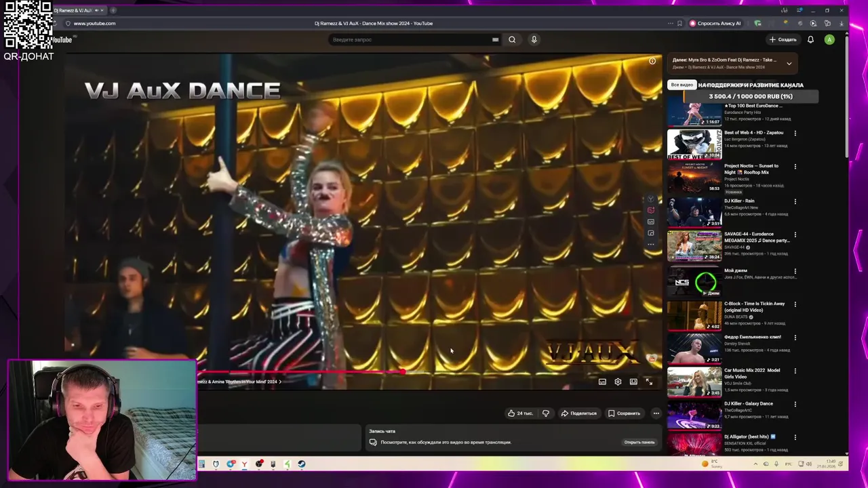868x488 pixels.
Task: Open more actions menu below the video
Action: [656, 413]
